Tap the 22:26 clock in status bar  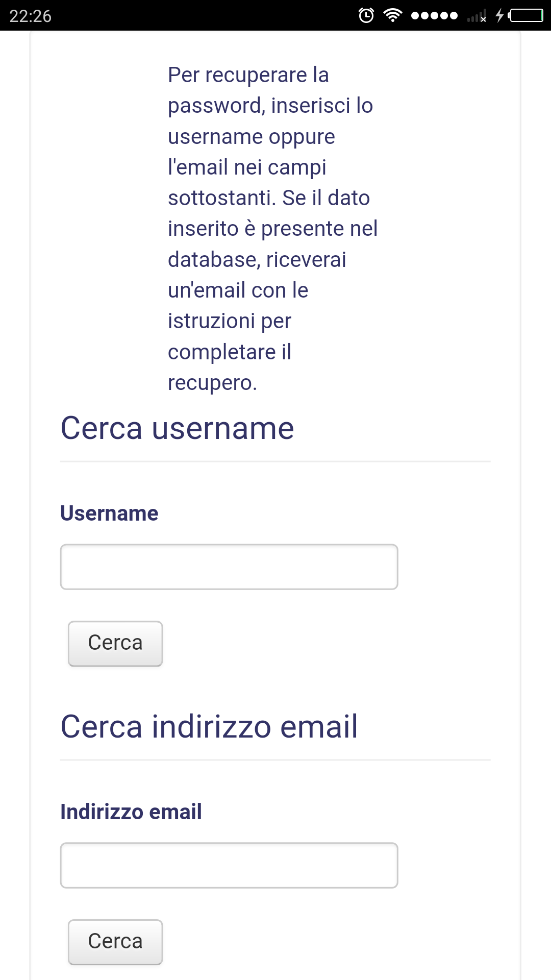tap(31, 16)
